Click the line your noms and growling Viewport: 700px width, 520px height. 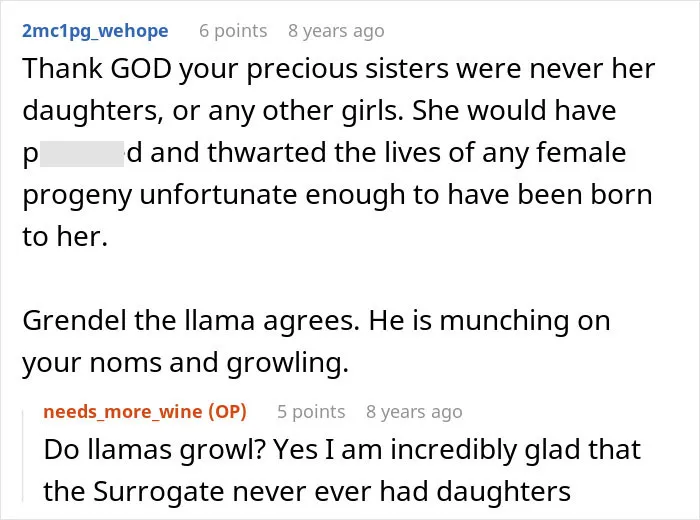pyautogui.click(x=185, y=364)
